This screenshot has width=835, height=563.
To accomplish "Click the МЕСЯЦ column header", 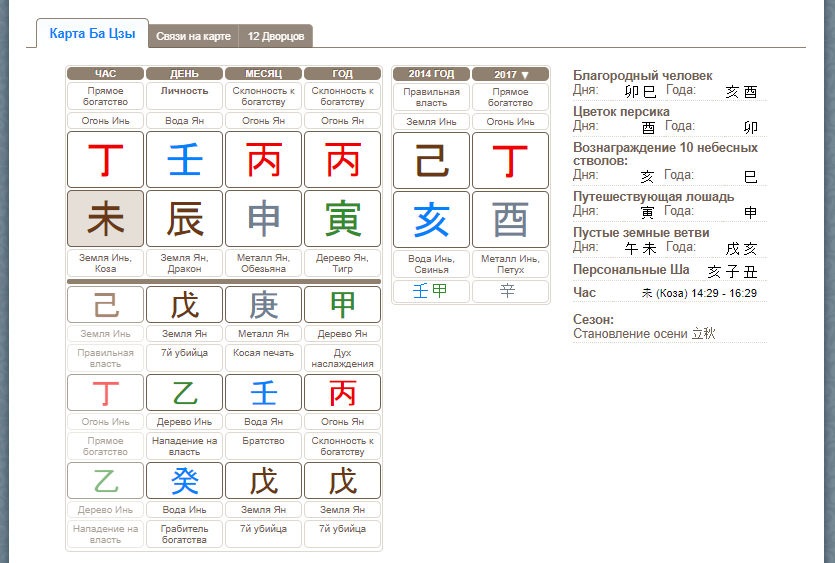I will pyautogui.click(x=263, y=74).
